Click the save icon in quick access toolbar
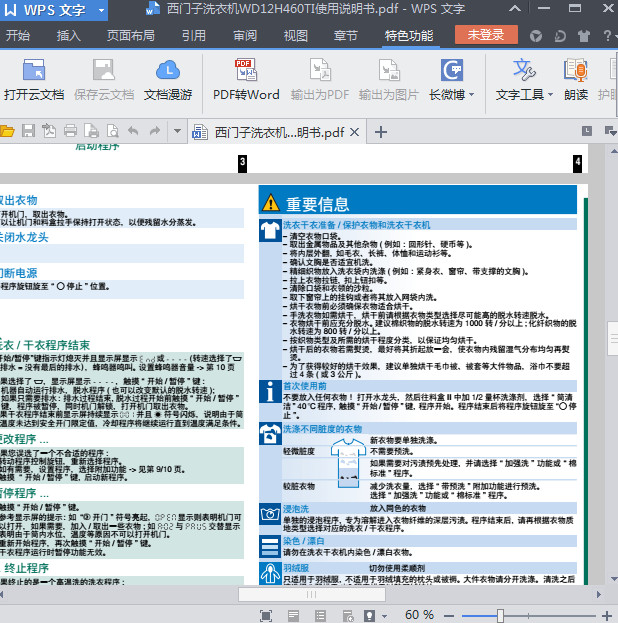 [x=28, y=131]
